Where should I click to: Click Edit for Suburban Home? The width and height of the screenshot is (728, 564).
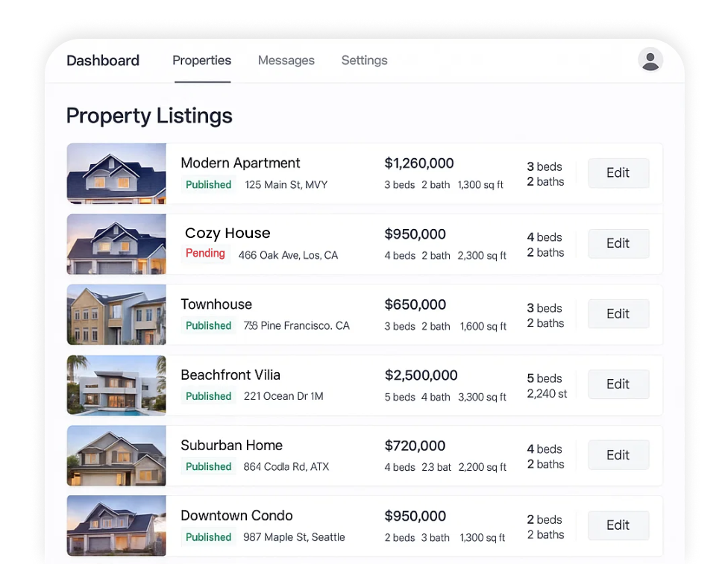618,454
